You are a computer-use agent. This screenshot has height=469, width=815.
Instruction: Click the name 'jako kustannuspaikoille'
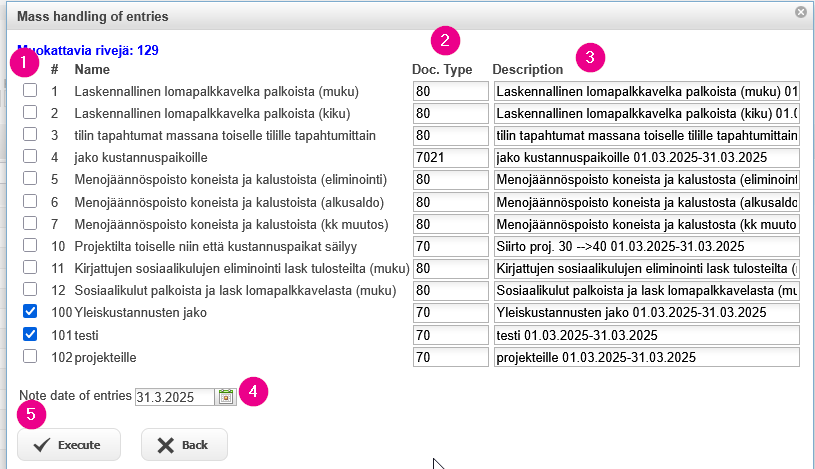pyautogui.click(x=141, y=158)
